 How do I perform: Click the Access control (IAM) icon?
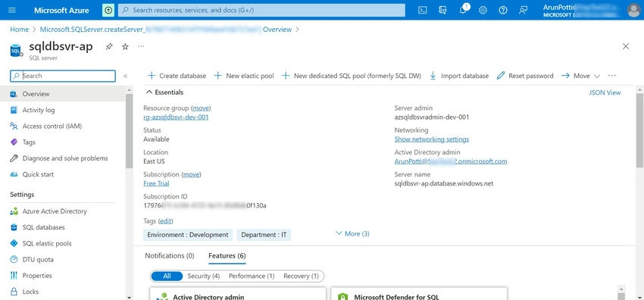[14, 126]
